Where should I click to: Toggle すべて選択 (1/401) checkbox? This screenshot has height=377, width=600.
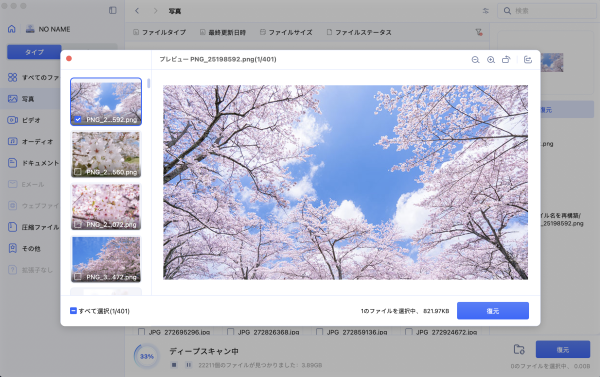73,310
